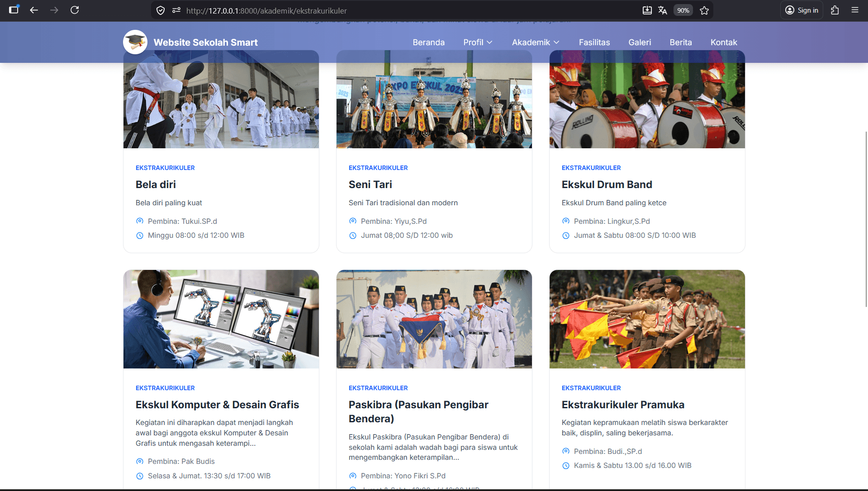Click the pembina icon beside Yiyu,S.Pd
The width and height of the screenshot is (868, 491).
pos(353,221)
